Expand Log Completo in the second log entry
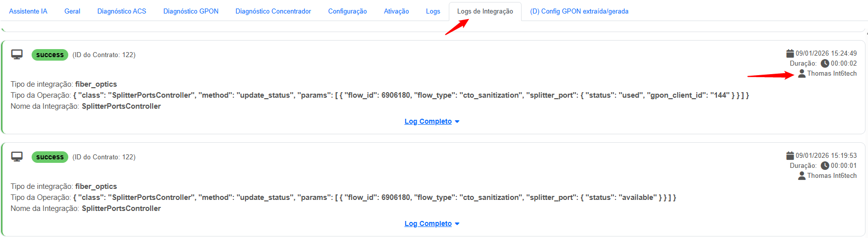 click(x=432, y=223)
